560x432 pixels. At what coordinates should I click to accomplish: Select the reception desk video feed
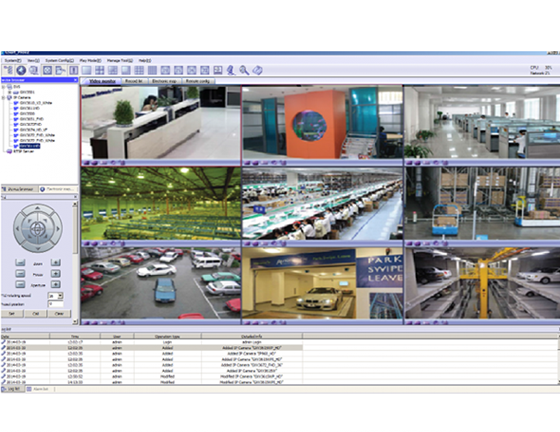[x=161, y=122]
